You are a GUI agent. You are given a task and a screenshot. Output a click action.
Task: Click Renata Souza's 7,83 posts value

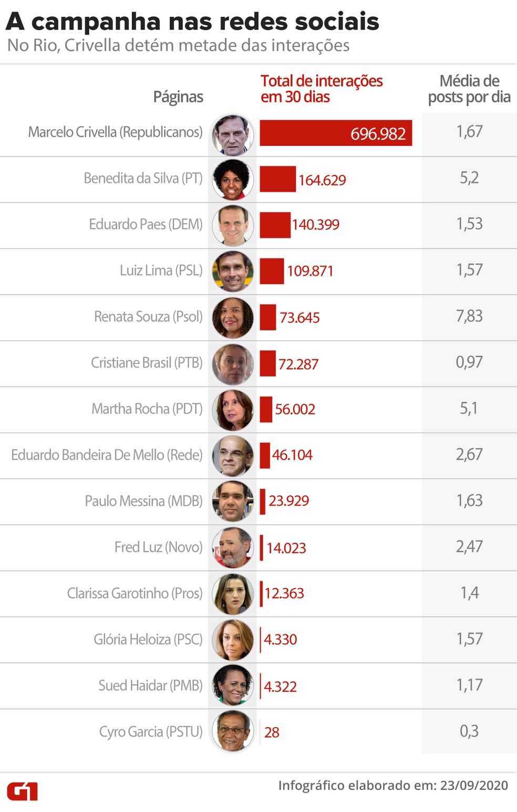coord(469,316)
